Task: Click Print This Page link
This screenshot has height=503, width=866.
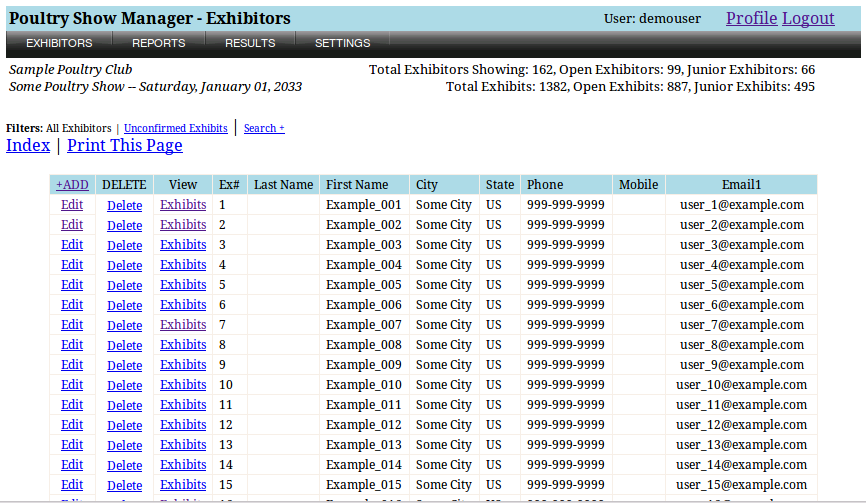Action: pos(125,146)
